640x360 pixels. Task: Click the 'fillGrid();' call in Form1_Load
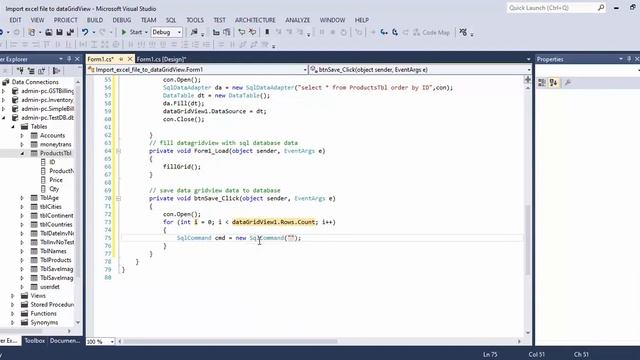182,167
